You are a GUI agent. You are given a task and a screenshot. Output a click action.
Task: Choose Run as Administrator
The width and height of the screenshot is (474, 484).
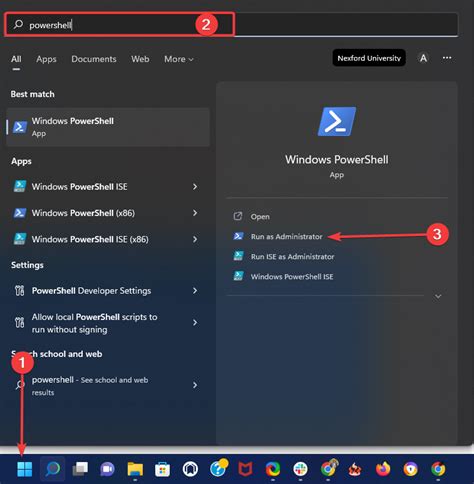click(286, 237)
